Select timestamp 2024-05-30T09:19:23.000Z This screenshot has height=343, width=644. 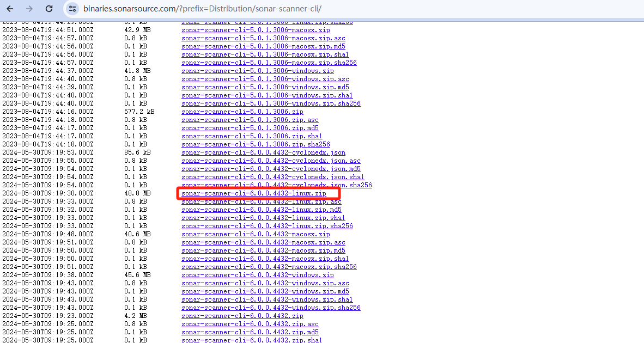coord(48,316)
